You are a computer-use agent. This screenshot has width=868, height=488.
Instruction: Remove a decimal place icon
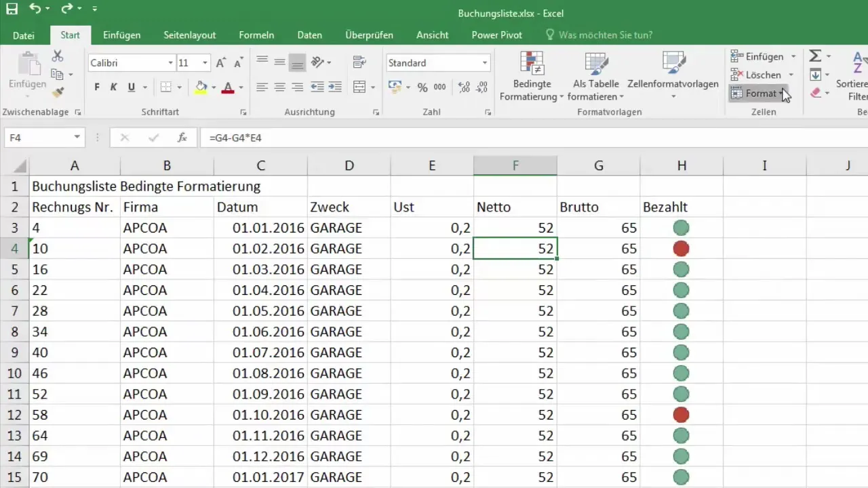[x=482, y=87]
